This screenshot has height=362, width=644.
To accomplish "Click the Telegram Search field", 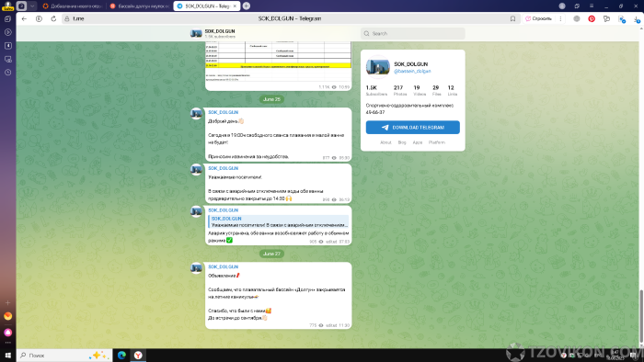I will pyautogui.click(x=413, y=34).
